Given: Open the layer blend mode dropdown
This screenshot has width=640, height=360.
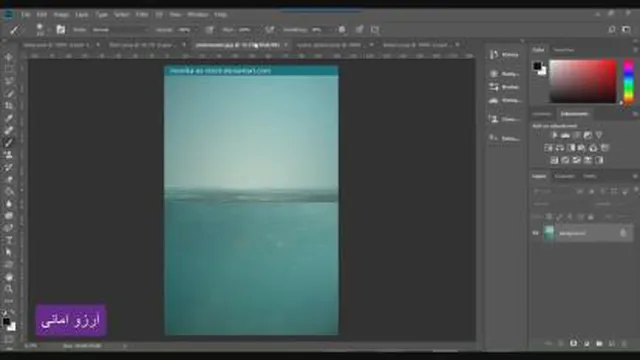Looking at the screenshot, I should [562, 204].
